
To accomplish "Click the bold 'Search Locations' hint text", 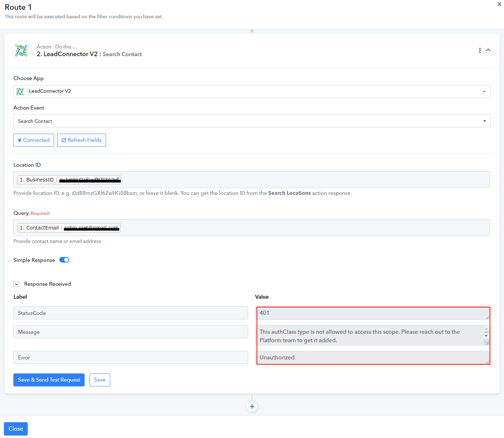I will pyautogui.click(x=290, y=193).
